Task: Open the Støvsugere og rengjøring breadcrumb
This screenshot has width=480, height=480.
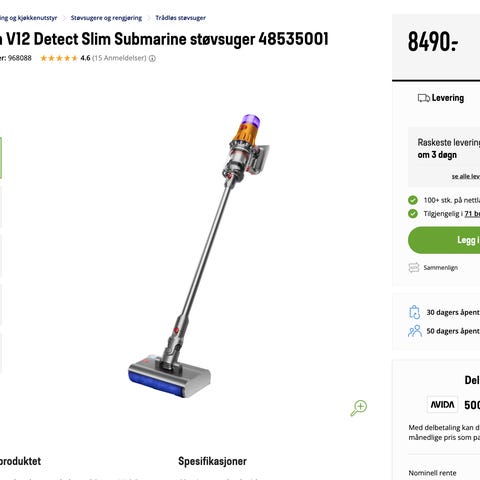Action: [x=106, y=18]
